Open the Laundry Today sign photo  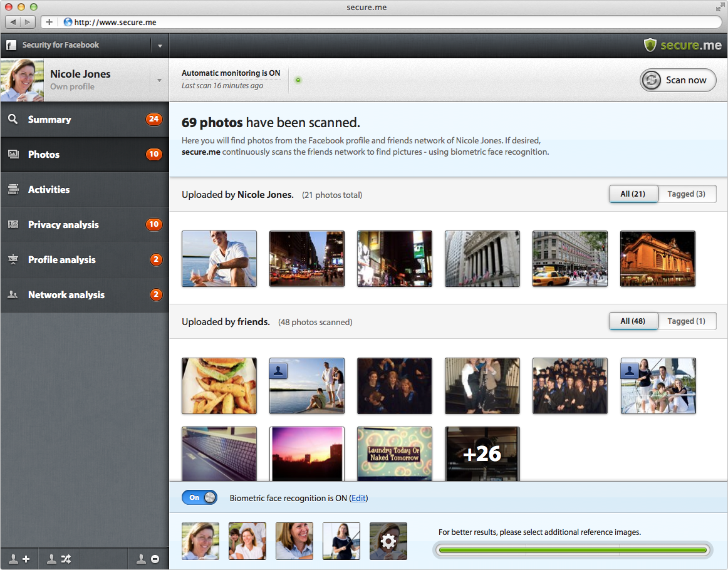tap(394, 453)
